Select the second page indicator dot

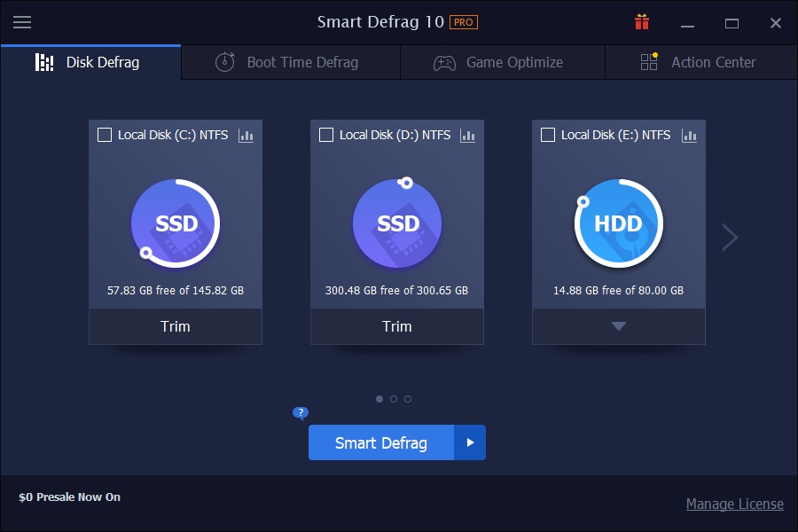pos(394,399)
